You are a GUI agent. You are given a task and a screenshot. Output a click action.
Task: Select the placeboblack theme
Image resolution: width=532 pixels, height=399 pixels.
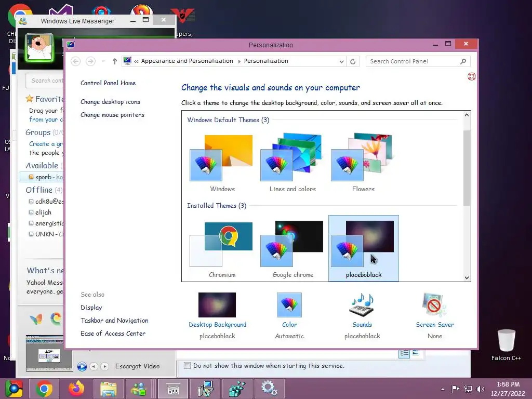click(363, 248)
